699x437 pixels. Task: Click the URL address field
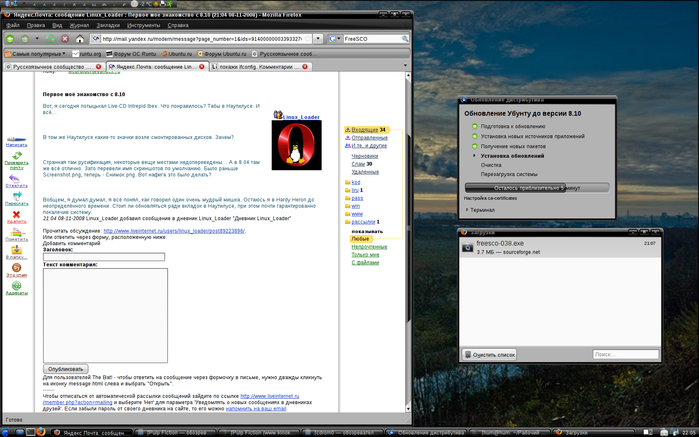201,39
